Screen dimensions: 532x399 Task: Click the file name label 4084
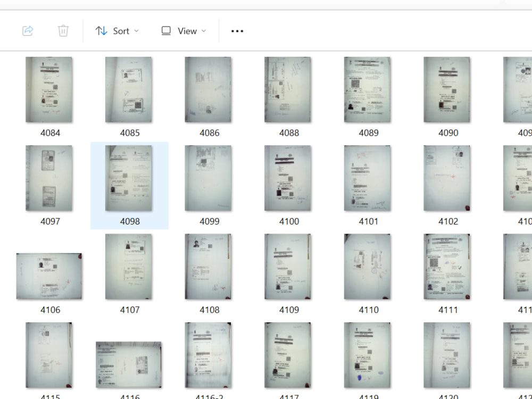(x=50, y=133)
